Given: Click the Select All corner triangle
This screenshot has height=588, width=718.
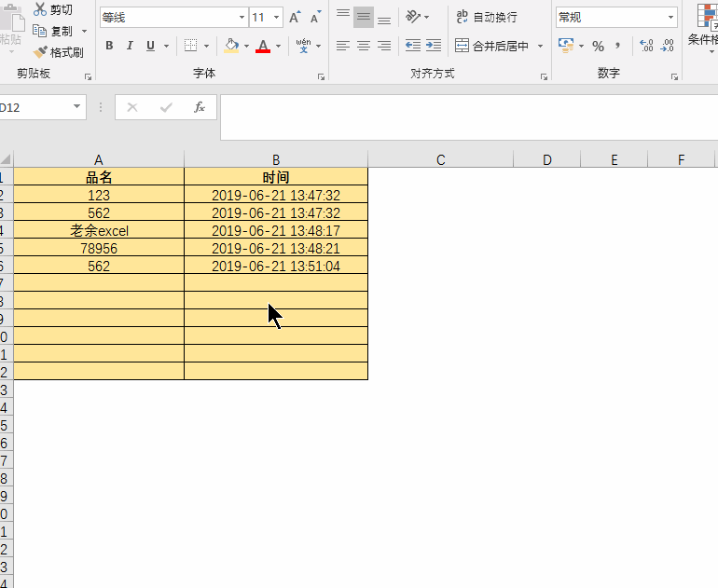Looking at the screenshot, I should 6,159.
